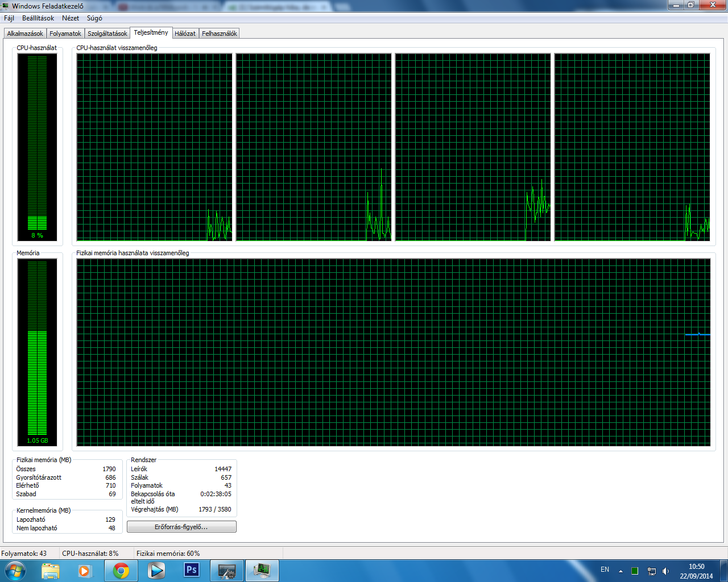Open the Súgó menu
This screenshot has height=582, width=728.
[94, 18]
